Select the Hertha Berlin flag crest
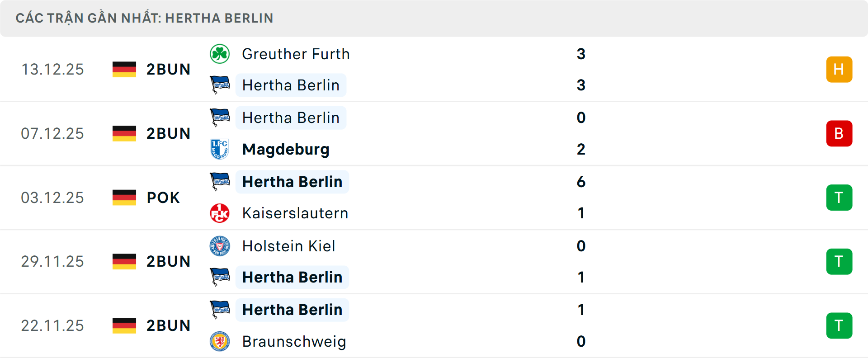 click(220, 85)
